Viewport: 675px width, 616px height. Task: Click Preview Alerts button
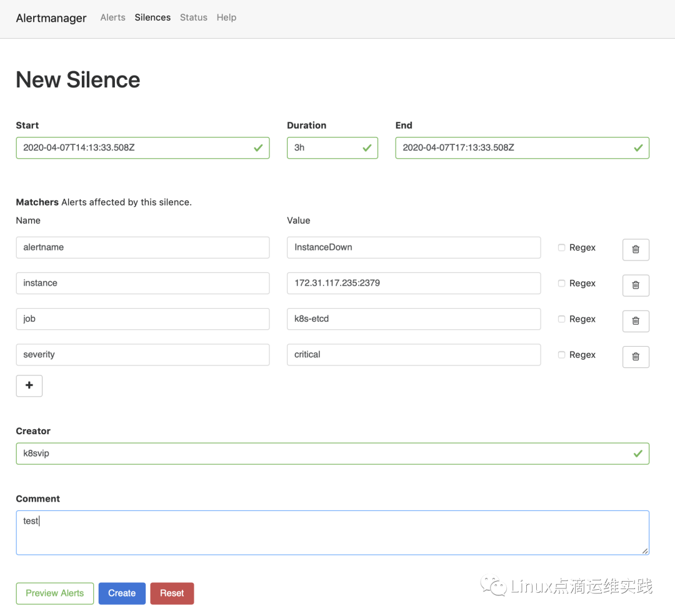pos(55,593)
